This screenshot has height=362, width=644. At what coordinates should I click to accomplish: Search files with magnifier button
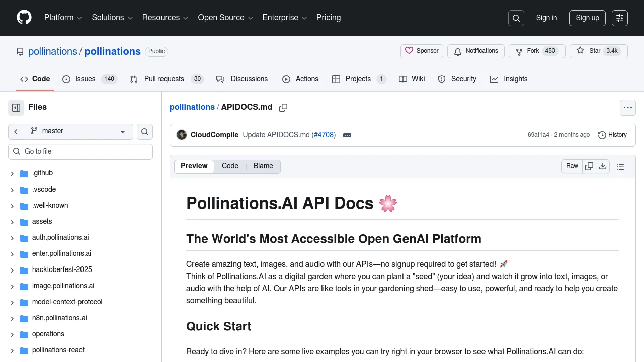pos(145,132)
